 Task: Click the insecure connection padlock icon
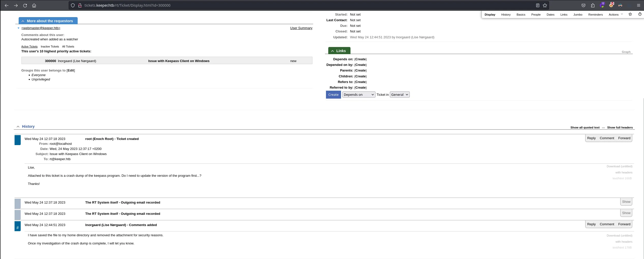tap(80, 5)
